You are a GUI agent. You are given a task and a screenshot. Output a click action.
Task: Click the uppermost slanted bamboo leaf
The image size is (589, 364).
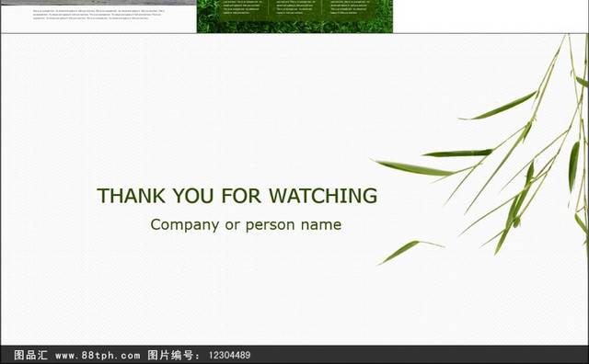499,107
